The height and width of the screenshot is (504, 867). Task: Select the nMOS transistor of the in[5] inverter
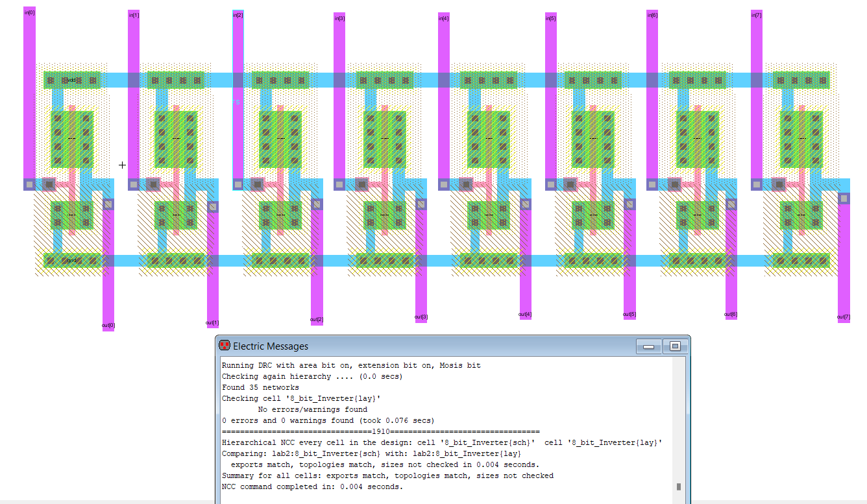click(x=593, y=215)
